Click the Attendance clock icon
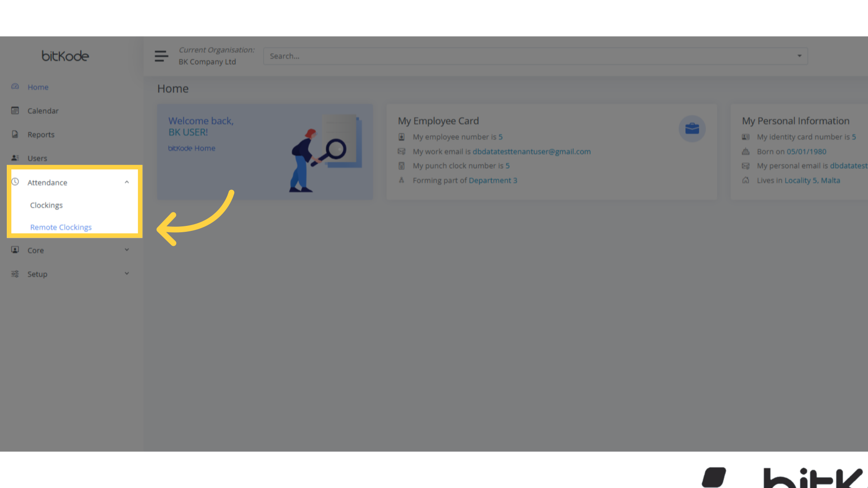This screenshot has width=868, height=488. [15, 182]
